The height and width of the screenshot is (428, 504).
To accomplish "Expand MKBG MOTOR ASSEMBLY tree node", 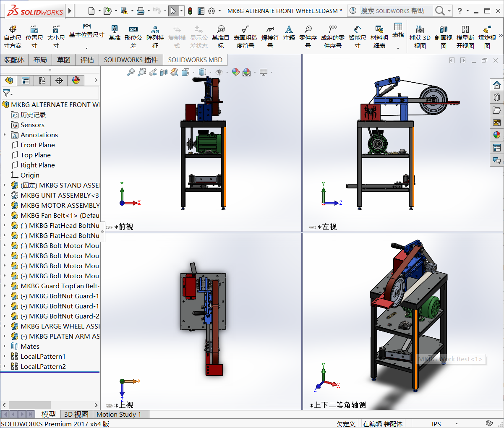I will tap(5, 205).
